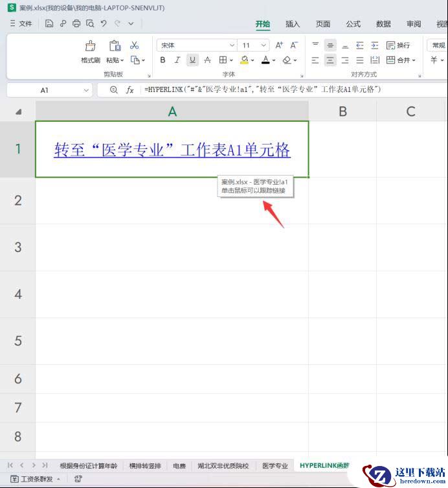Click the Print icon in quick toolbar

click(x=76, y=24)
